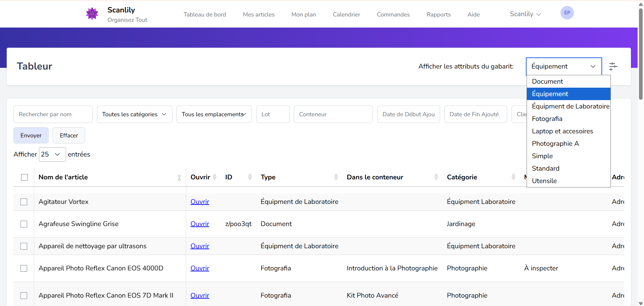Click the Envoyer button
Viewport: 644px width, 306px height.
click(31, 135)
